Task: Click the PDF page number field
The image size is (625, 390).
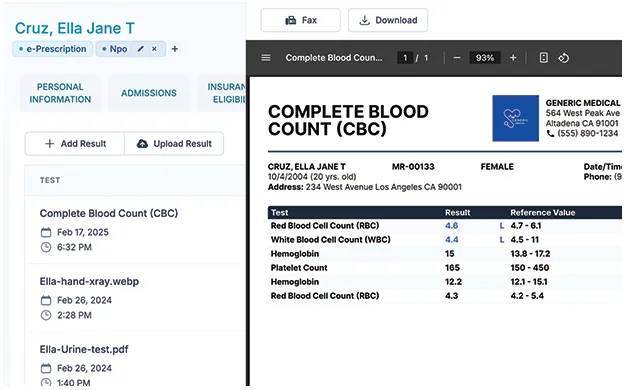Action: pyautogui.click(x=405, y=58)
